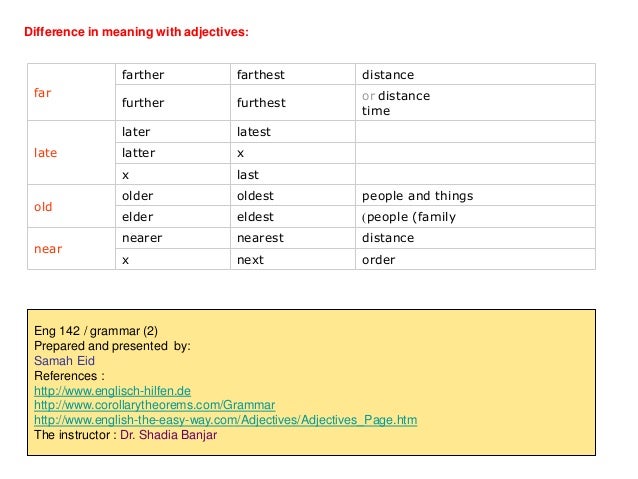
Task: Click the name Samah Eid
Action: [x=64, y=361]
